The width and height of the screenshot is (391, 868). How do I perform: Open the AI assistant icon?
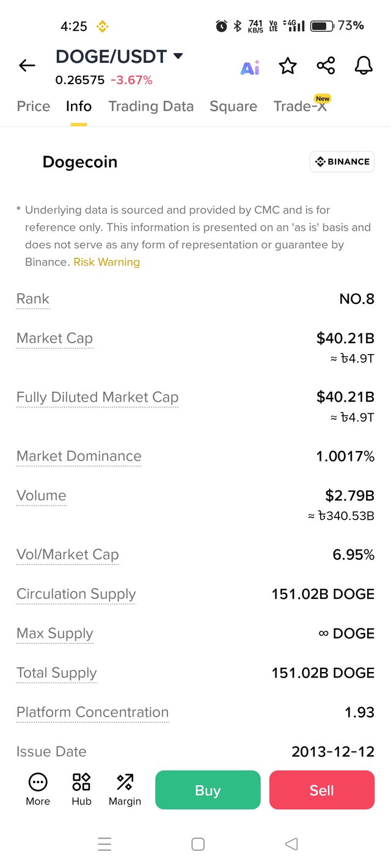point(250,67)
